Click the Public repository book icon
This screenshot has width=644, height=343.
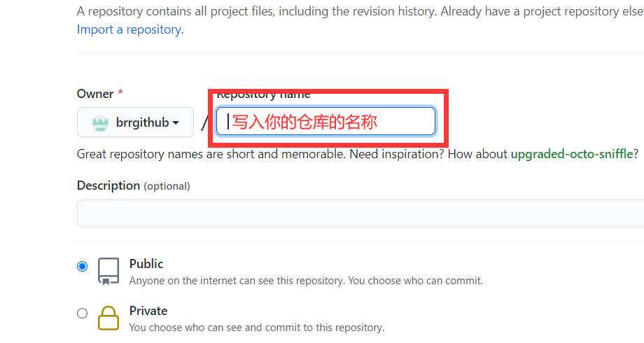coord(108,271)
